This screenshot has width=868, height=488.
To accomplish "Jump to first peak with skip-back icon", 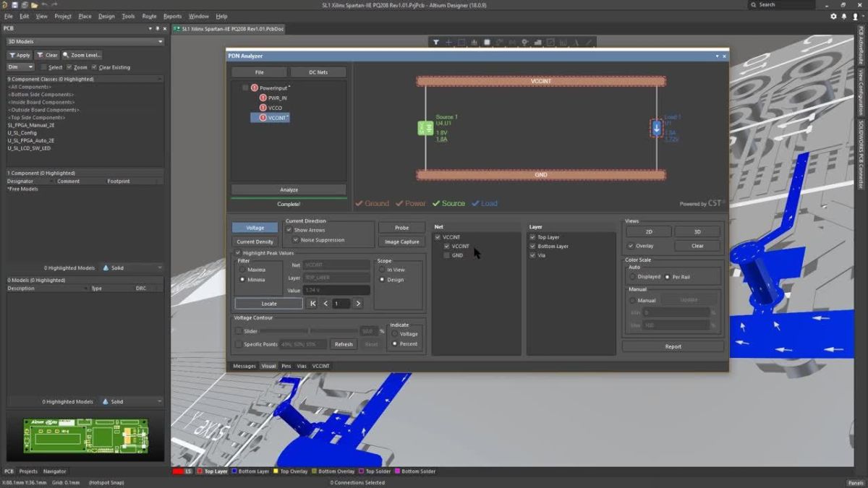I will [312, 303].
